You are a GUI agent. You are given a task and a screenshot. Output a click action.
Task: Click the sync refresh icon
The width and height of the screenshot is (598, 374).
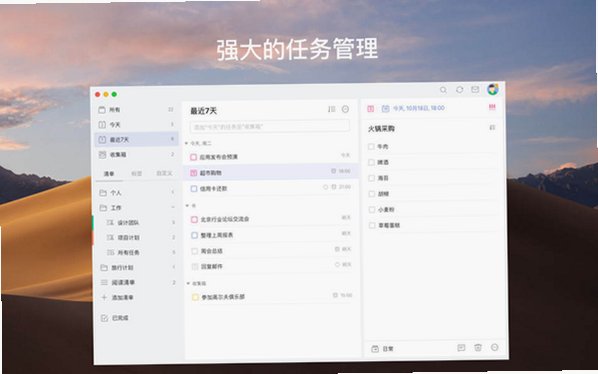(460, 90)
